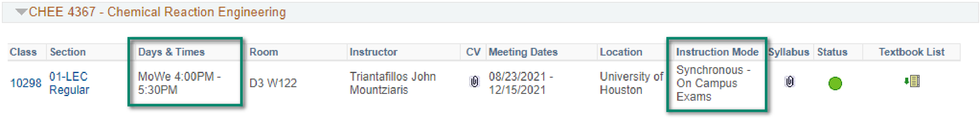The height and width of the screenshot is (120, 980).
Task: Click the Instruction Mode column header
Action: pyautogui.click(x=717, y=52)
